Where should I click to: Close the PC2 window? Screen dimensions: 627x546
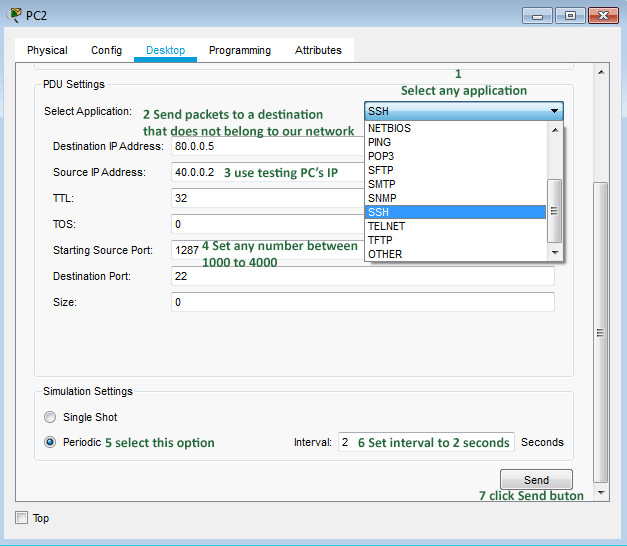tap(603, 16)
